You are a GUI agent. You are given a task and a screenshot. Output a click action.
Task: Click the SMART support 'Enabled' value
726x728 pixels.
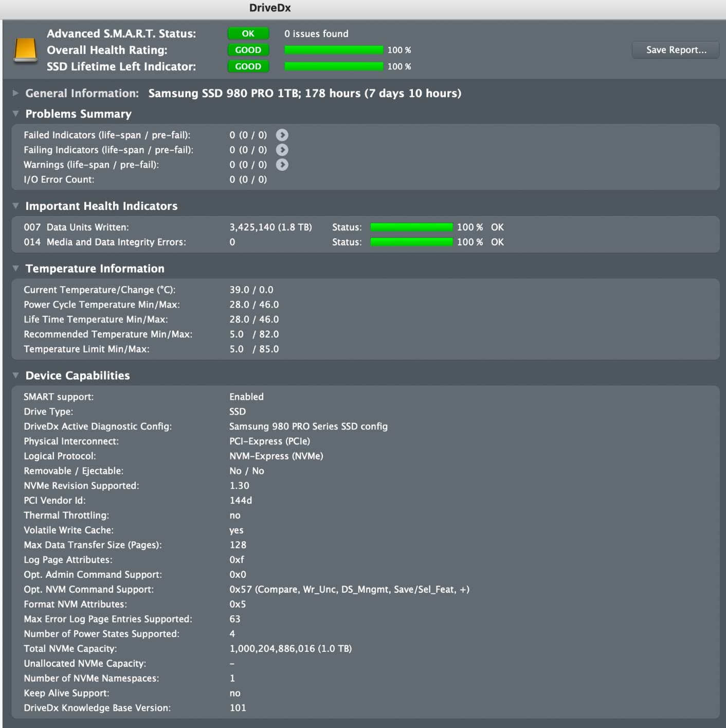246,397
